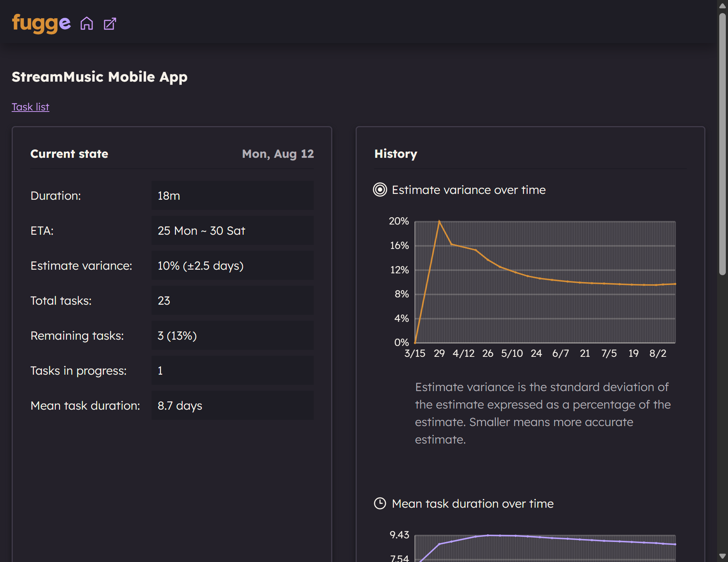This screenshot has width=728, height=562.
Task: Select the Remaining tasks field showing 3
Action: tap(232, 335)
